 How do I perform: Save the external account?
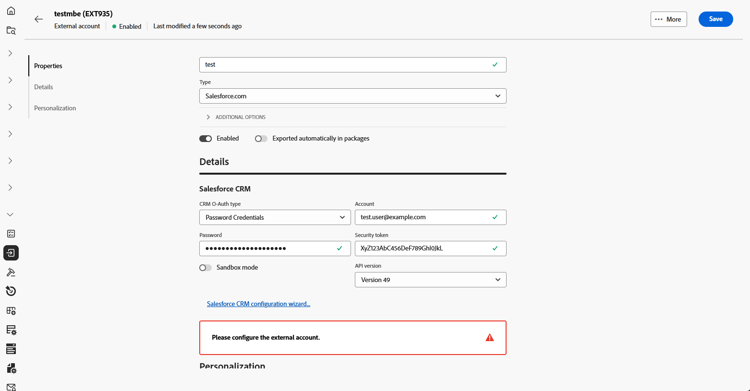pyautogui.click(x=716, y=19)
